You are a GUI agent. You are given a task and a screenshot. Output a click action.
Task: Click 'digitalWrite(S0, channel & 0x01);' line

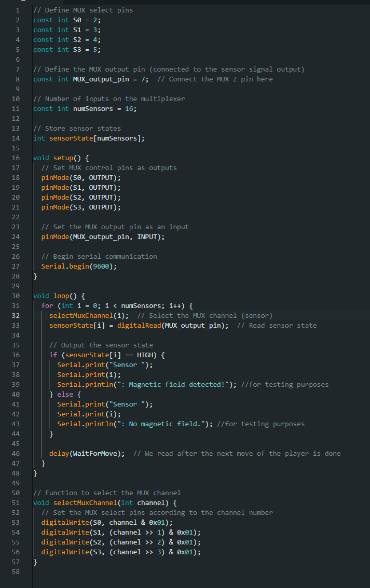click(x=107, y=523)
